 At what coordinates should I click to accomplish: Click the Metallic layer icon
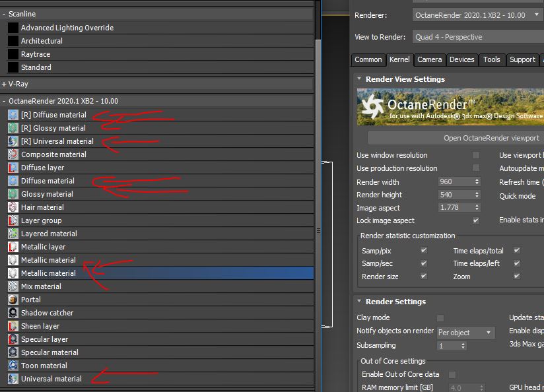13,247
